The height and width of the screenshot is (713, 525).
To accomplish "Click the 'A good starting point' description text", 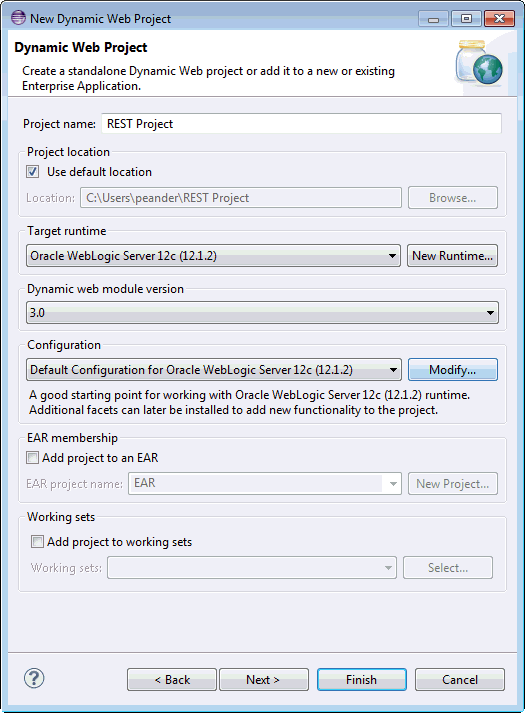I will pyautogui.click(x=250, y=402).
